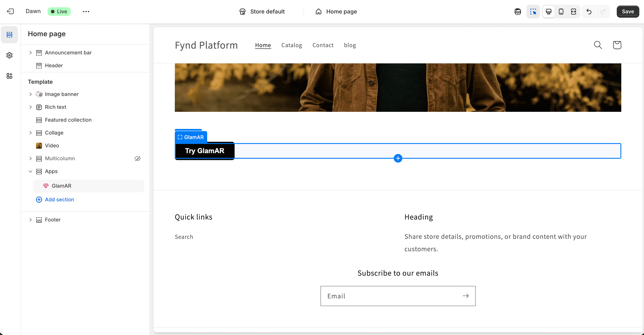Unhide the Multicolumn section eye icon
Viewport: 644px width, 335px height.
tap(138, 159)
